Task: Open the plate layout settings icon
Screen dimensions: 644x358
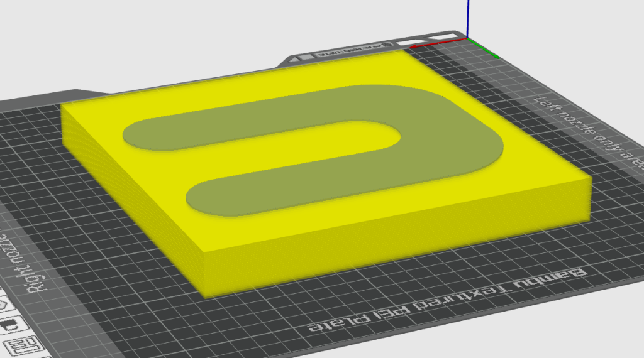Action: click(x=25, y=346)
